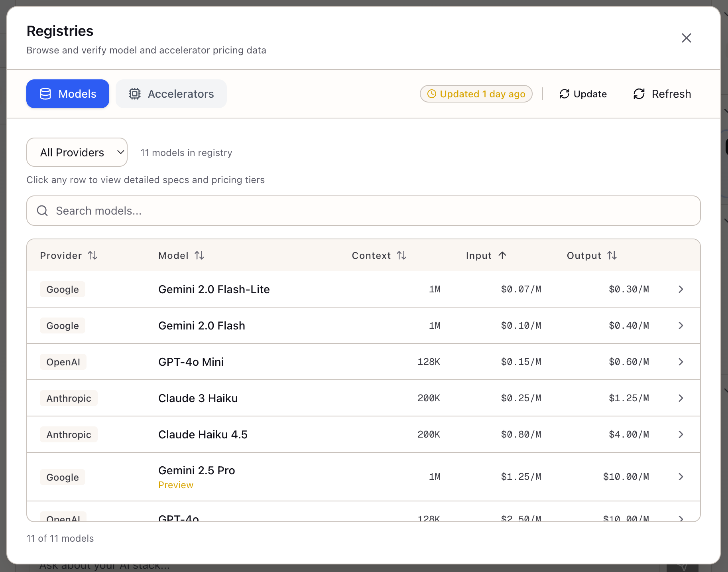728x572 pixels.
Task: Toggle sort direction on the Context column
Action: [x=402, y=255]
